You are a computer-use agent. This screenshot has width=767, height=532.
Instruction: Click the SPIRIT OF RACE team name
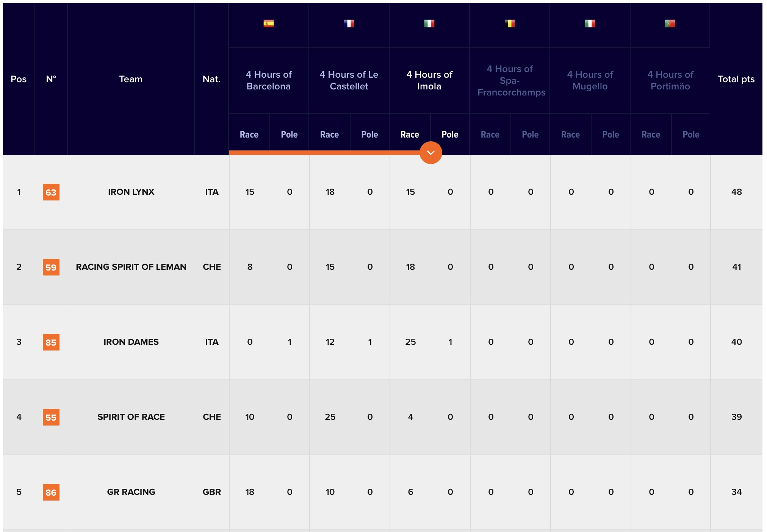(x=131, y=417)
